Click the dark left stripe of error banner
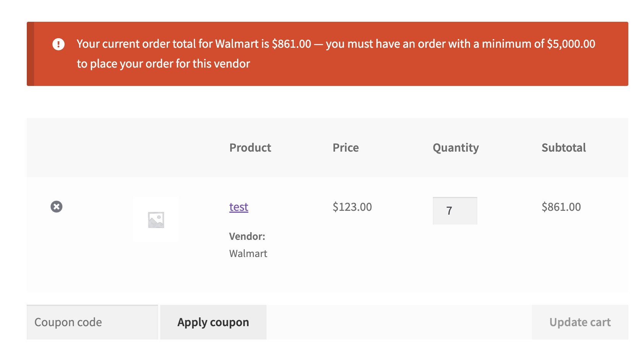644x359 pixels. pyautogui.click(x=30, y=54)
